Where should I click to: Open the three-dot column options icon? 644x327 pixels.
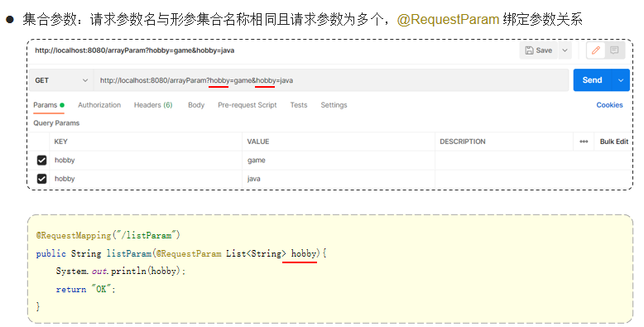[x=584, y=142]
